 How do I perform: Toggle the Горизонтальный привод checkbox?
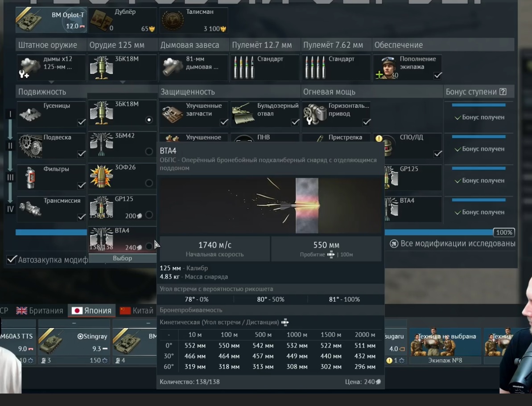(x=367, y=122)
